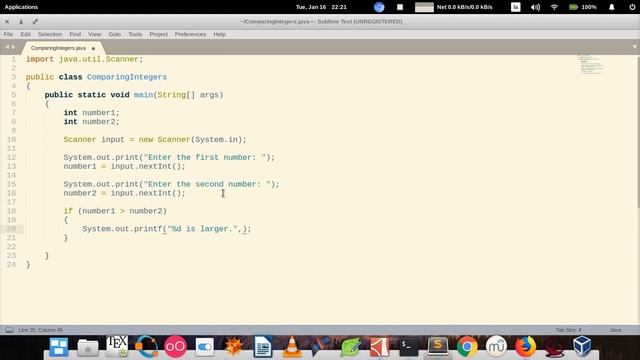
Task: Open the Project menu
Action: tap(158, 34)
